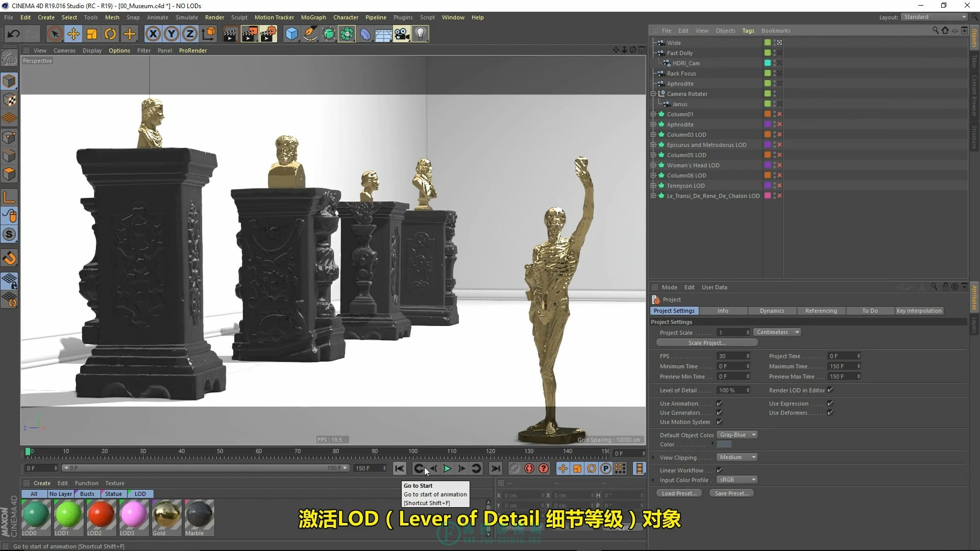Open the Spline Pen tool
The width and height of the screenshot is (980, 551).
(310, 34)
